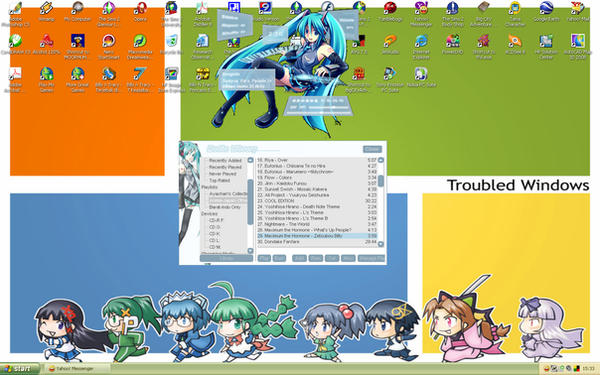Select Recently Played in the library tree

coord(225,167)
